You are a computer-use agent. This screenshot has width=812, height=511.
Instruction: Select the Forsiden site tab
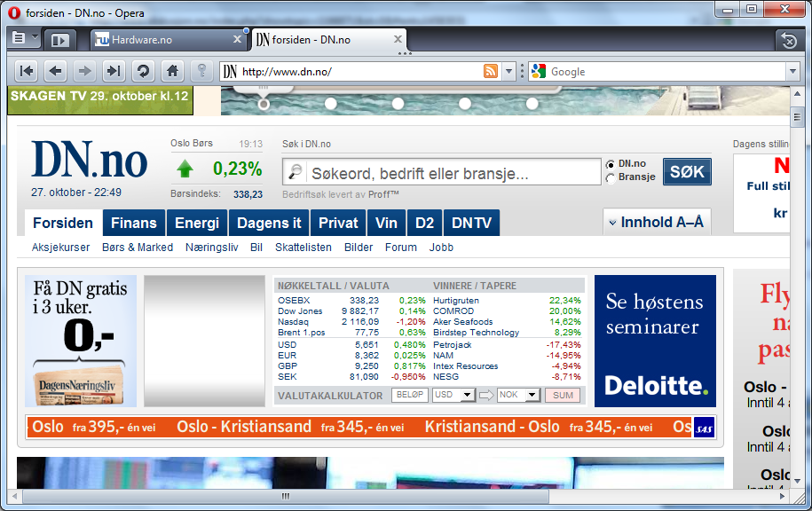(x=63, y=224)
